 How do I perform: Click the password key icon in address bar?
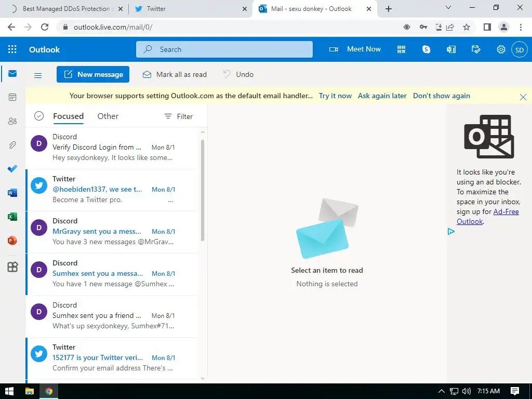click(x=423, y=27)
